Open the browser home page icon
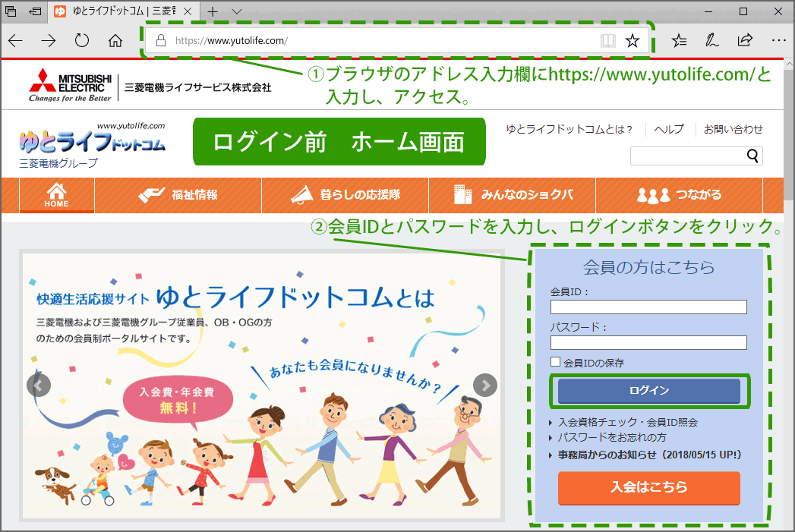The width and height of the screenshot is (795, 532). click(x=115, y=40)
